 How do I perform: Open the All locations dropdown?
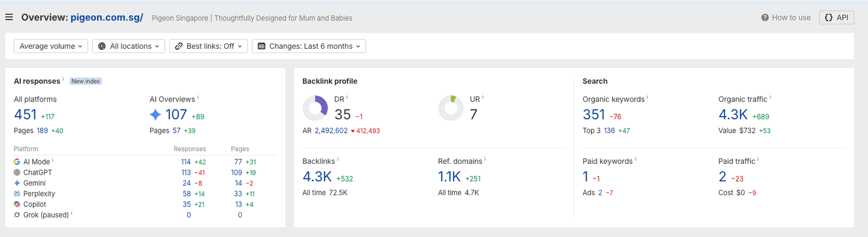point(129,46)
